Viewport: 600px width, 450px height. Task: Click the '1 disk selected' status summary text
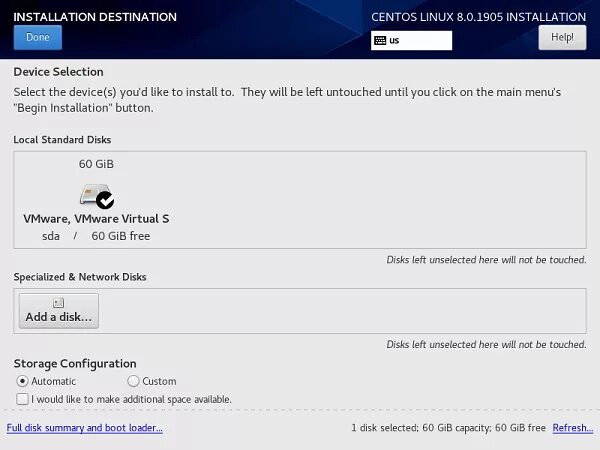[448, 427]
